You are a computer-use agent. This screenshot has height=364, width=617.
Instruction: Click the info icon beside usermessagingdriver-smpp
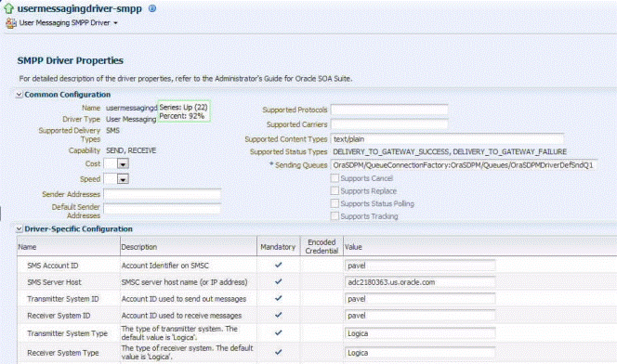[x=152, y=8]
